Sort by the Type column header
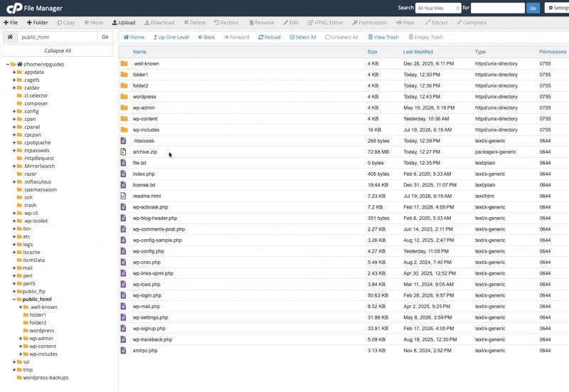The height and width of the screenshot is (392, 569). [481, 52]
